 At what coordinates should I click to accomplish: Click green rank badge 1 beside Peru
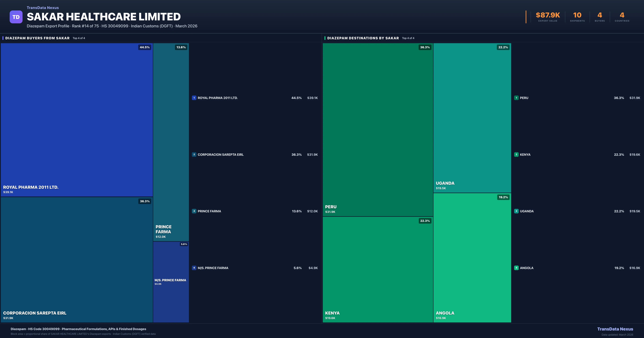click(516, 98)
